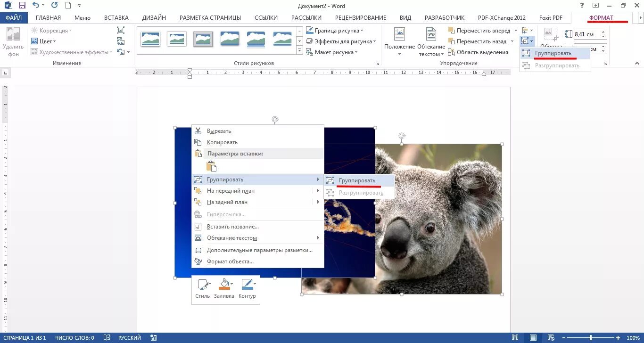Click the zoom slider handle

(x=591, y=338)
